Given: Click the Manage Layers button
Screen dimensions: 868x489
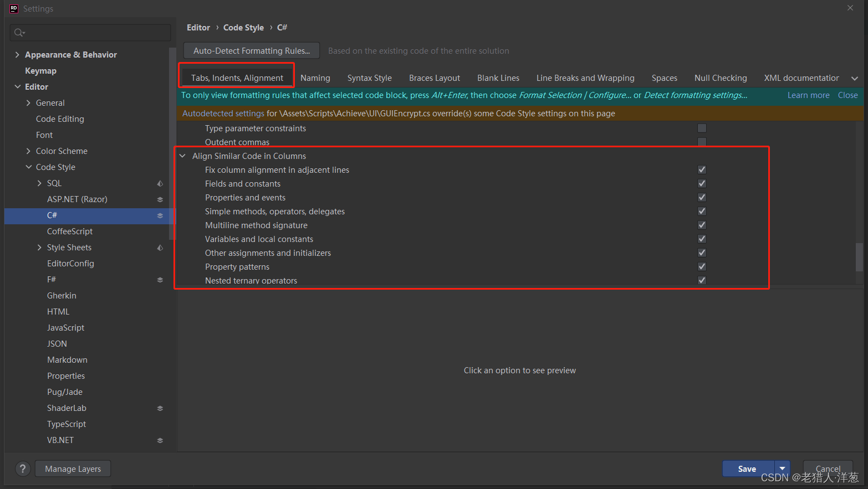Looking at the screenshot, I should coord(73,469).
